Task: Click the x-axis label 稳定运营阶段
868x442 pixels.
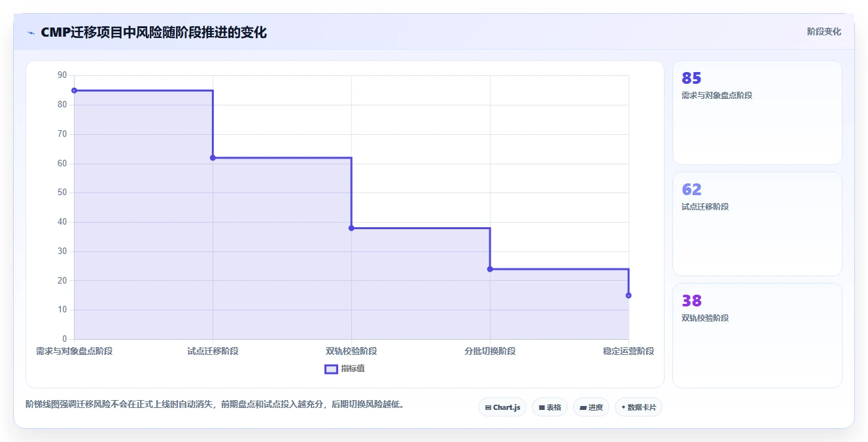Action: (629, 351)
